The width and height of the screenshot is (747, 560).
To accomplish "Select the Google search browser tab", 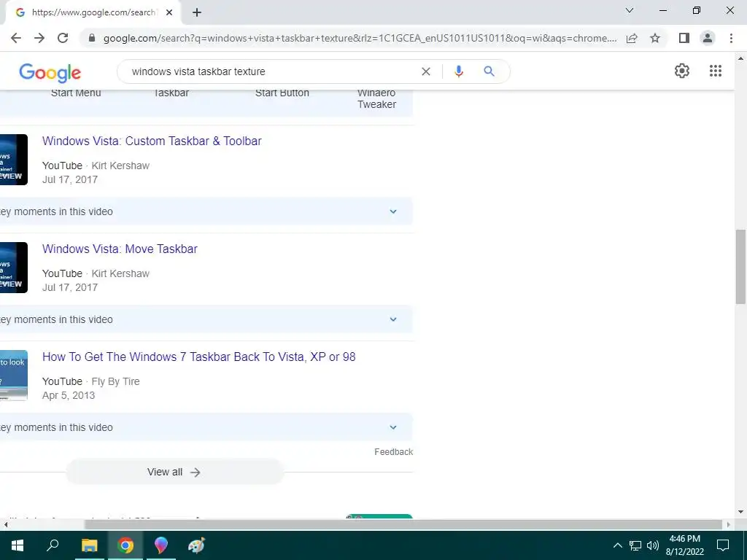I will [93, 13].
